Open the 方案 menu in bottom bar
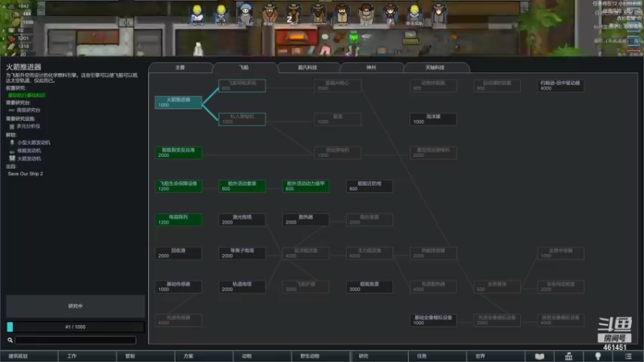 [x=204, y=356]
